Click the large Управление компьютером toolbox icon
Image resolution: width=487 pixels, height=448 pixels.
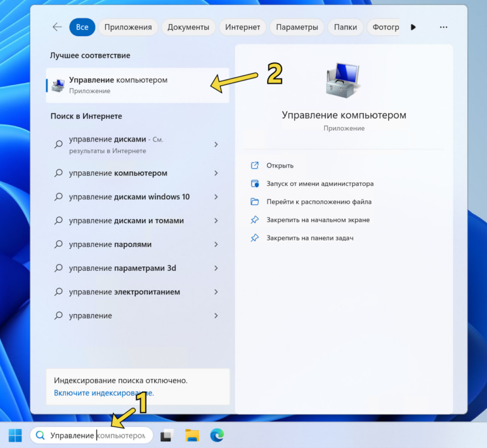(344, 81)
